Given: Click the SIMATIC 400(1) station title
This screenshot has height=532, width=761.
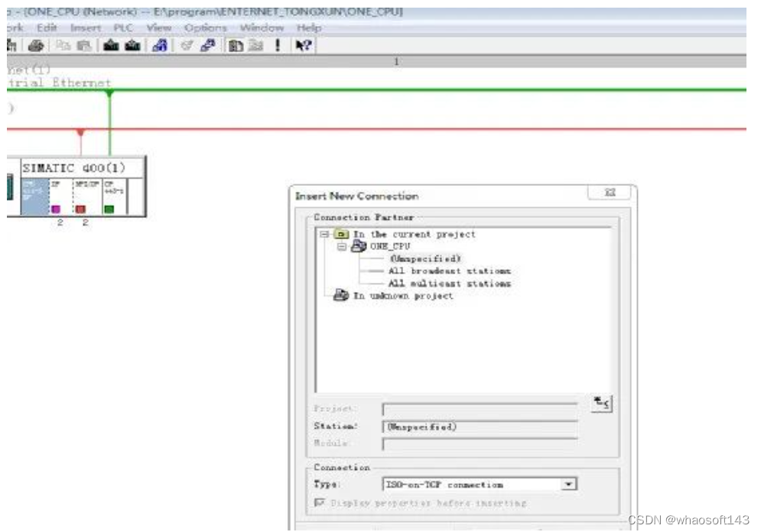Looking at the screenshot, I should (x=73, y=168).
